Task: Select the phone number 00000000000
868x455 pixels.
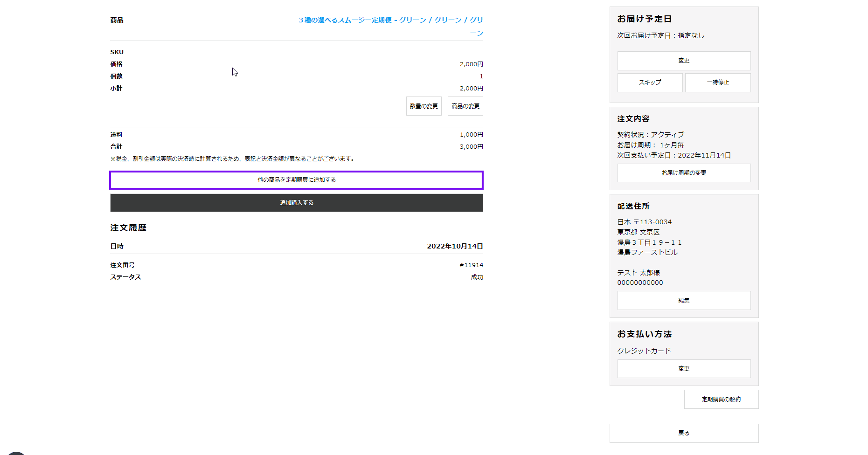Action: 640,283
